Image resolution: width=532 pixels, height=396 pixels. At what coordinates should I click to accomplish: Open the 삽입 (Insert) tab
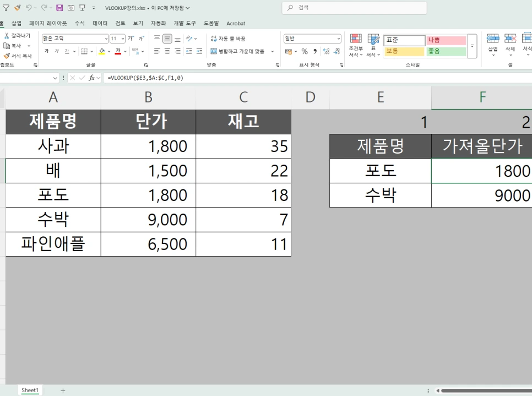coord(17,23)
